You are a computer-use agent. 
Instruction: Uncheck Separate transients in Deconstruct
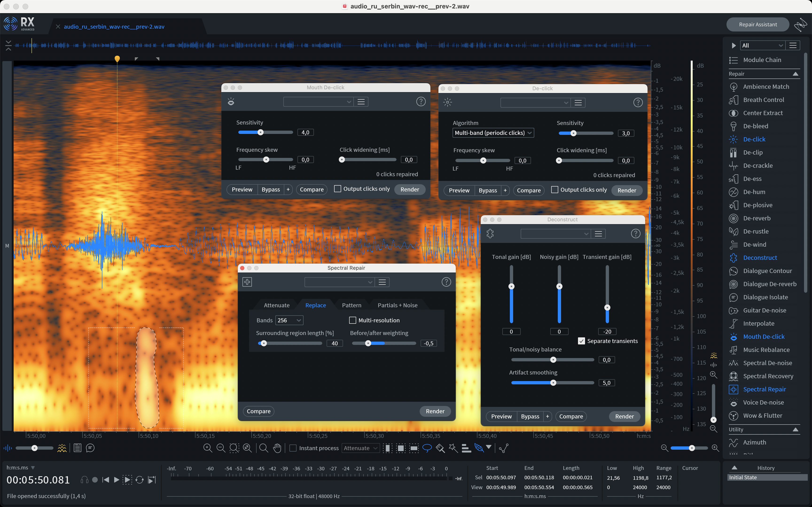click(x=581, y=341)
